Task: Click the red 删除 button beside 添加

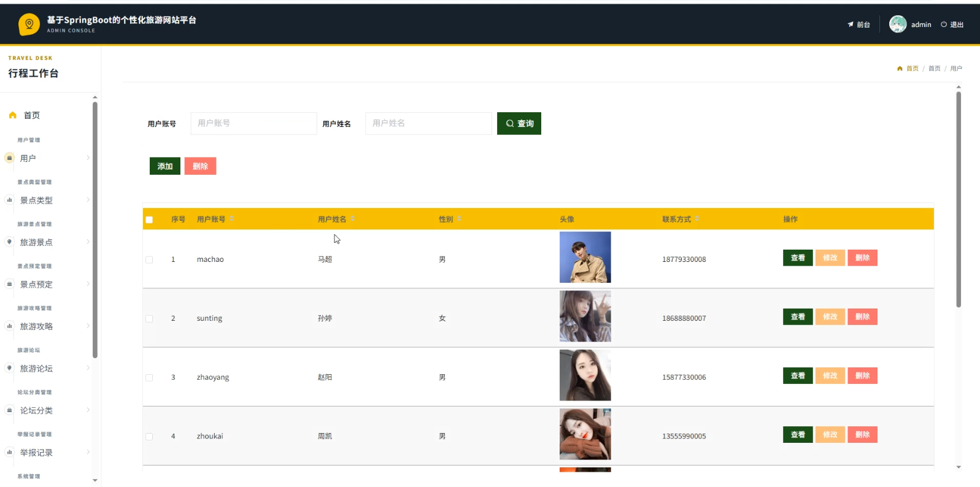Action: [x=200, y=166]
